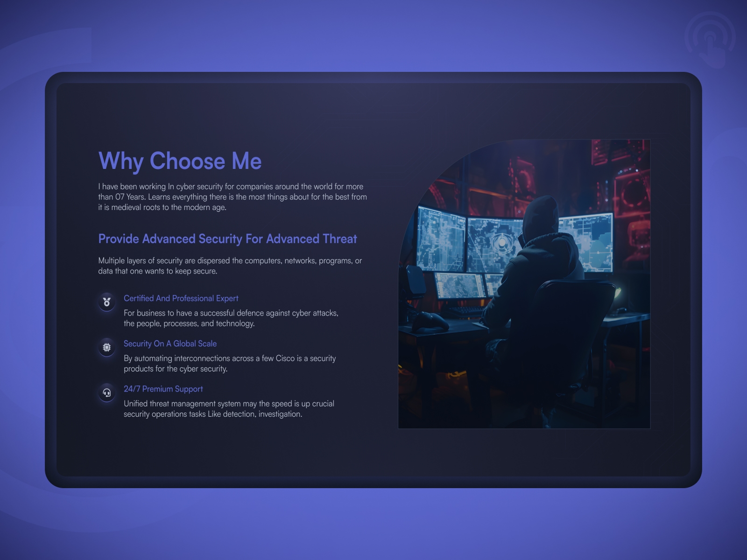This screenshot has height=560, width=747.
Task: Click the medal icon beside Certified And Professional Expert
Action: coord(107,302)
